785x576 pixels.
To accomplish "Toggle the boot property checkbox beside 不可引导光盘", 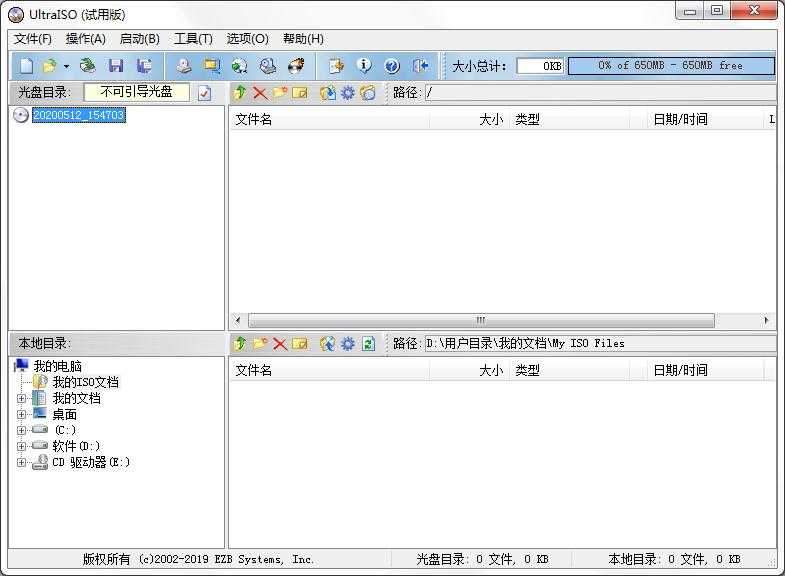I will [x=204, y=93].
